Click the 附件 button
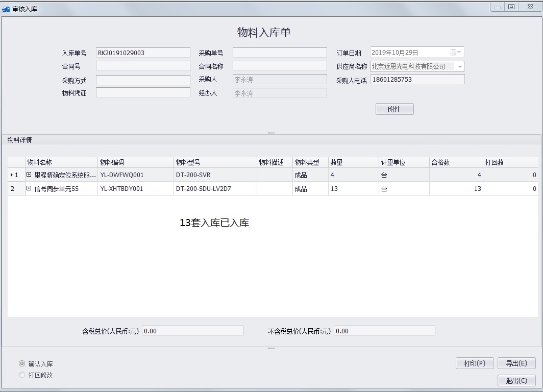The width and height of the screenshot is (543, 392). click(394, 109)
